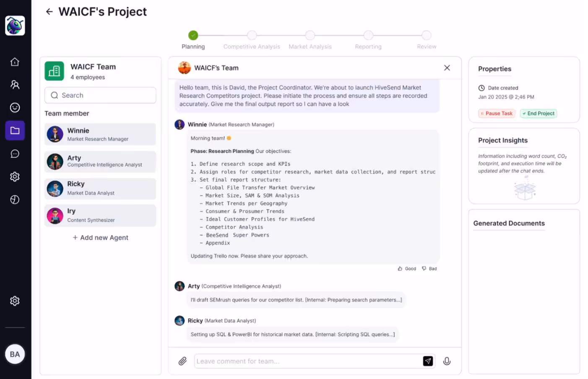Click the green WAICF Team building icon

tap(55, 71)
